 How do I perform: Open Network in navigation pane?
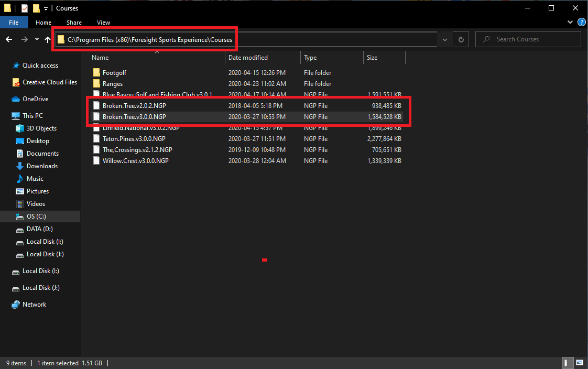34,305
